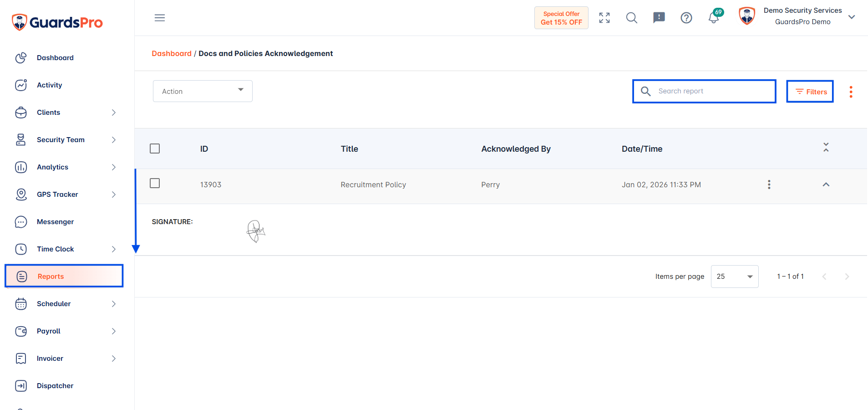Expand the Payroll submenu arrow
Viewport: 868px width, 410px height.
click(114, 331)
